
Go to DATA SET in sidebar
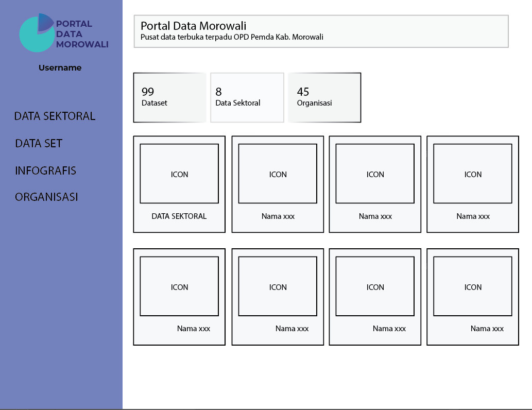pos(39,144)
